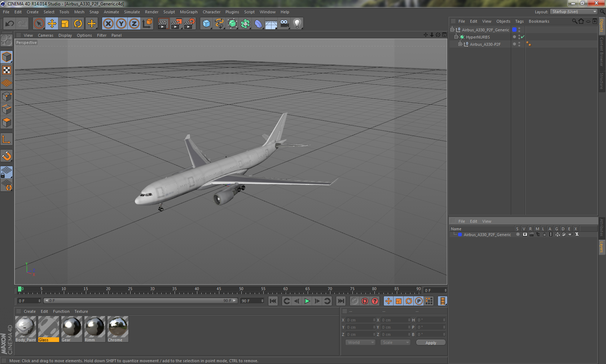Screen dimensions: 606x364
Task: Open the Scale mode dropdown
Action: pos(395,342)
